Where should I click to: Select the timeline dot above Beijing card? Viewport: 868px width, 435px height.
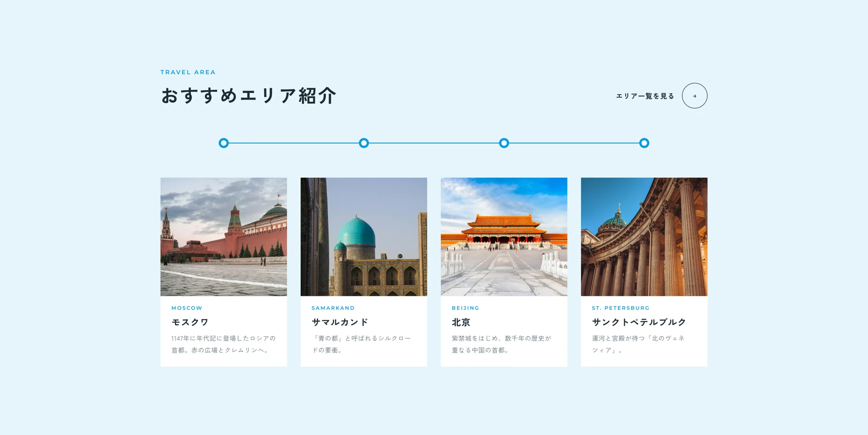pyautogui.click(x=504, y=143)
